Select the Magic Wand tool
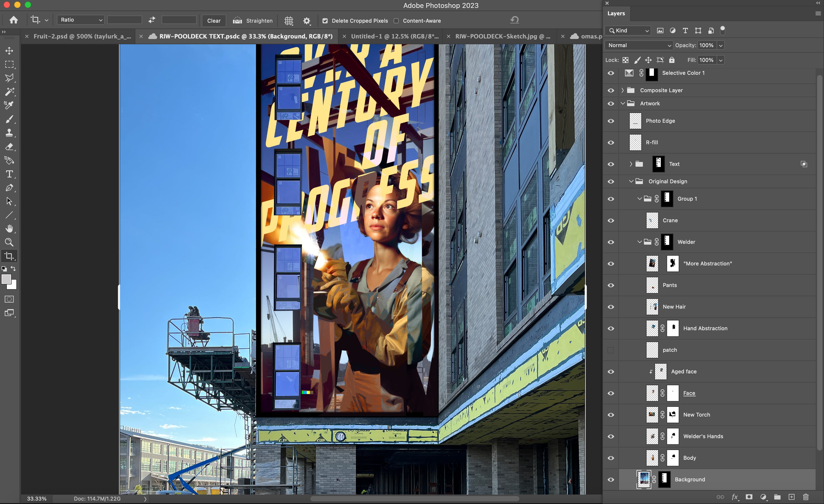824x504 pixels. (9, 91)
